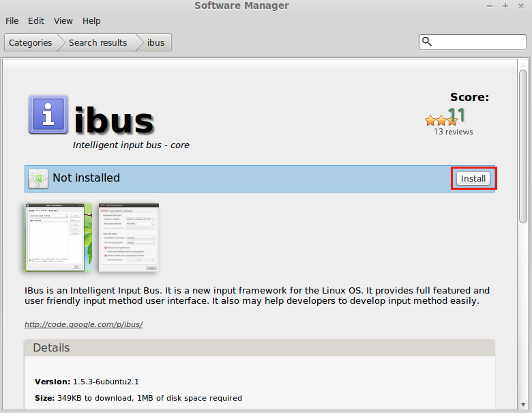532x413 pixels.
Task: Click the scrollbar up arrow
Action: coord(523,65)
